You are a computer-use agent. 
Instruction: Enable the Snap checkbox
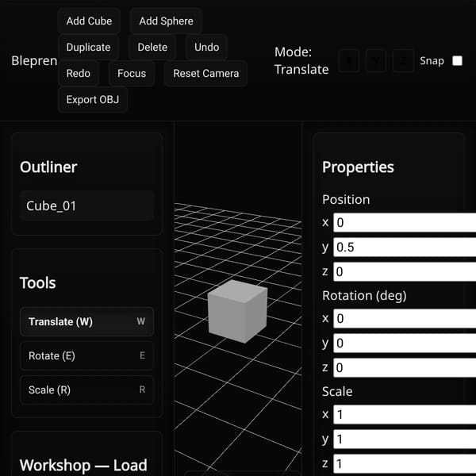coord(457,61)
